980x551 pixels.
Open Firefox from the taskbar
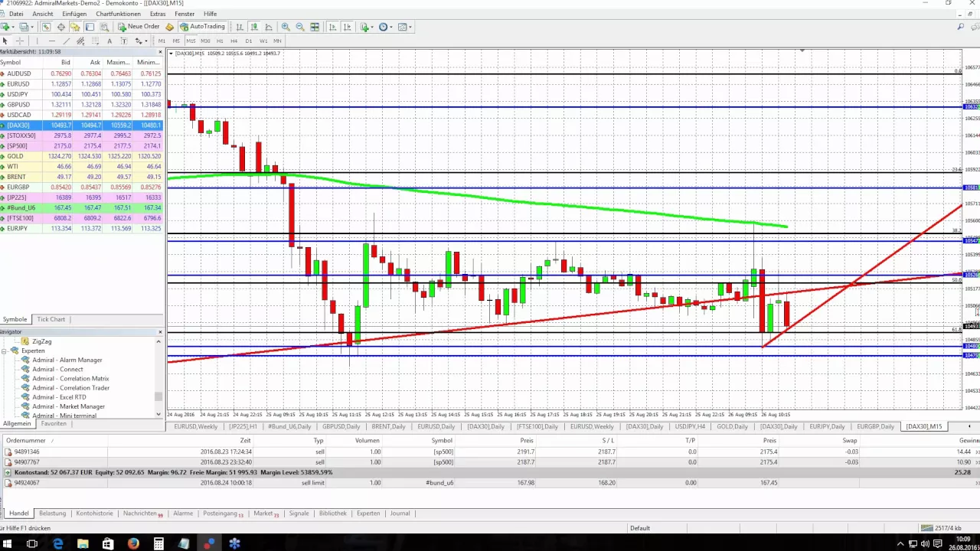133,544
